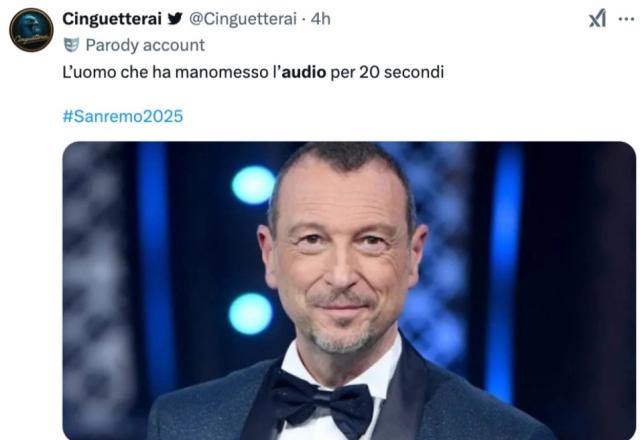Screen dimensions: 640x440
Task: Open the post via the 4h timestamp
Action: [320, 19]
